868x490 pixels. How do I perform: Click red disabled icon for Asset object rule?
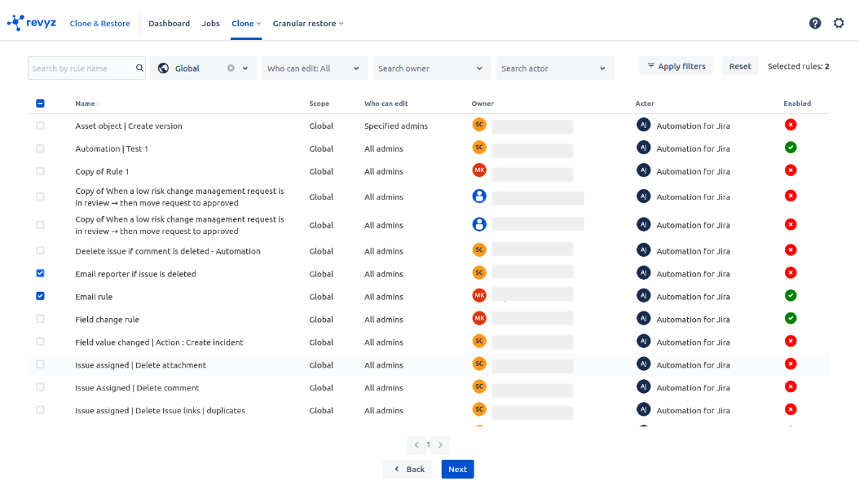pos(791,125)
